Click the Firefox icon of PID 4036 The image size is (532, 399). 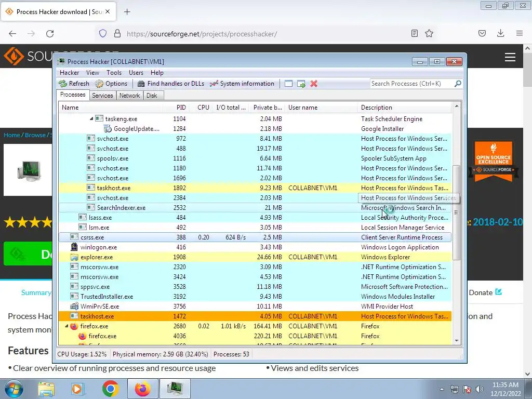(83, 336)
